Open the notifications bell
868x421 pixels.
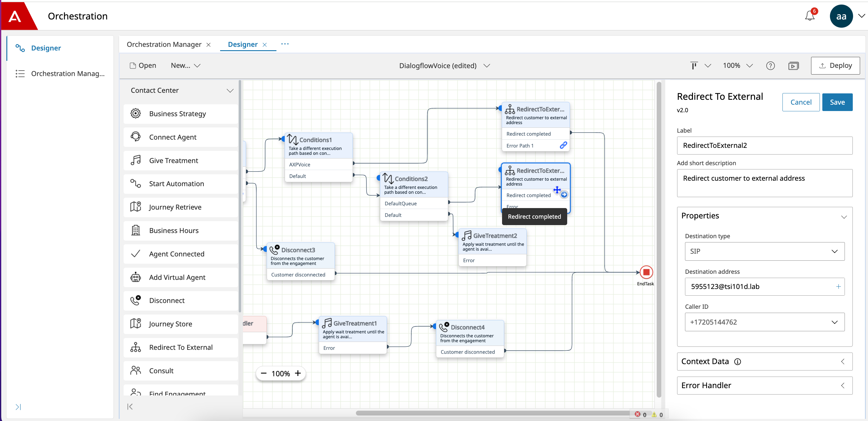coord(810,16)
